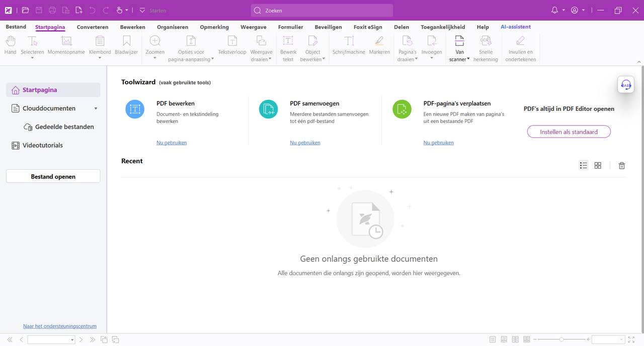Delete recent list with trash icon

coord(622,166)
